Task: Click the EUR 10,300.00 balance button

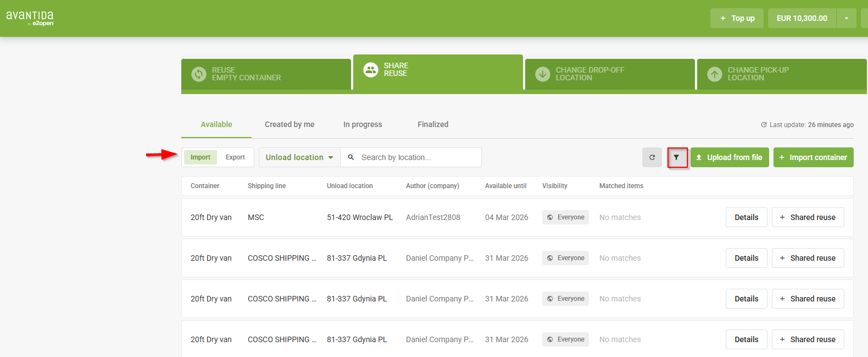Action: tap(802, 18)
